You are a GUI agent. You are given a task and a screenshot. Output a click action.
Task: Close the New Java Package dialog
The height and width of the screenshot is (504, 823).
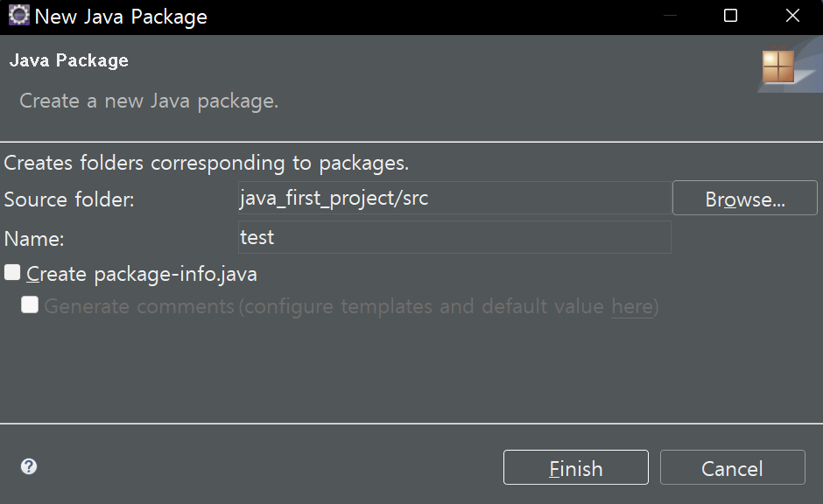point(792,16)
